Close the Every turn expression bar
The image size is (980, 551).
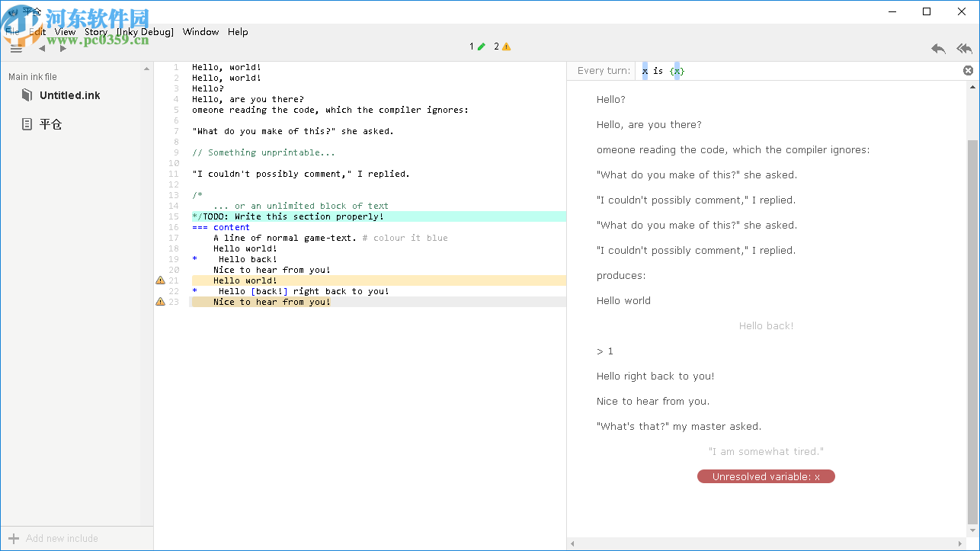click(x=968, y=71)
